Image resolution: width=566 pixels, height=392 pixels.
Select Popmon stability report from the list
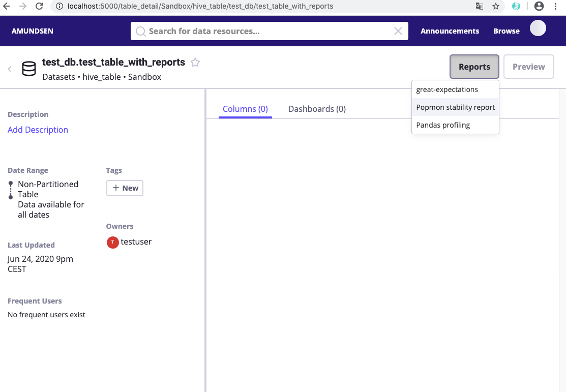click(455, 107)
